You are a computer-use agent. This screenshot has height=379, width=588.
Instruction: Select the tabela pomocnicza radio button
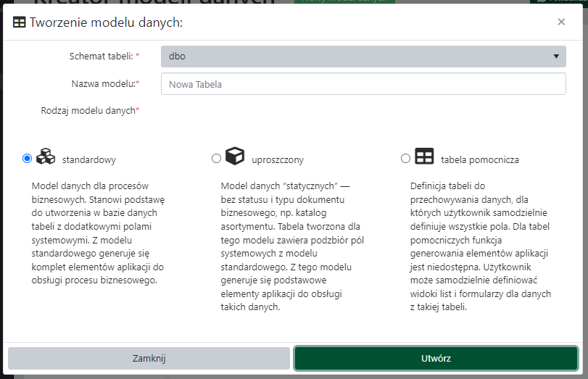(x=406, y=159)
